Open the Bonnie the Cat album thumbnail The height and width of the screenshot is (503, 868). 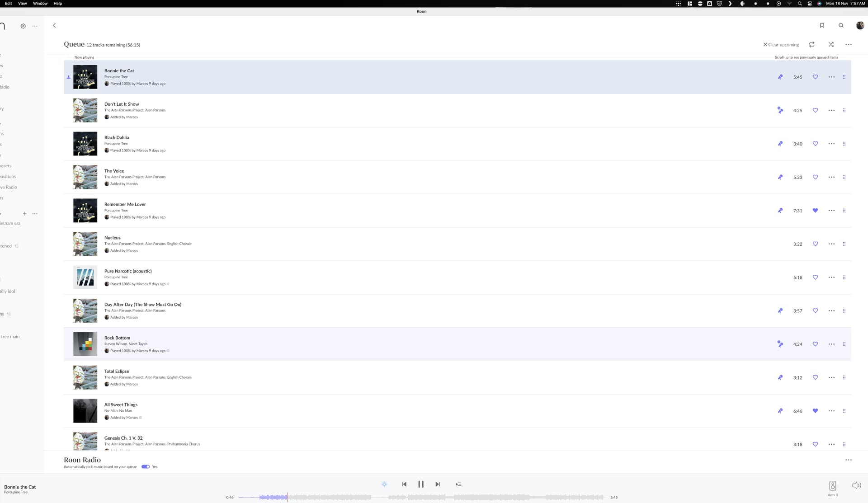(85, 77)
